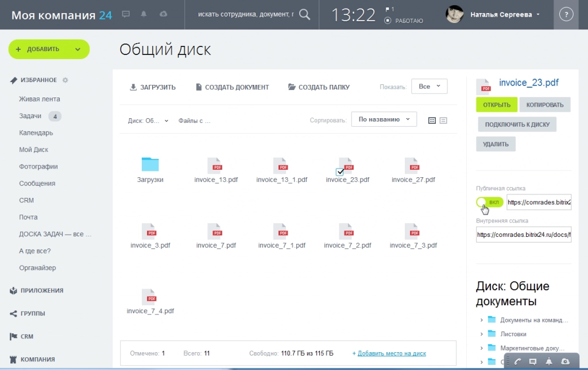
Task: Click the search magnifier icon
Action: coord(305,15)
